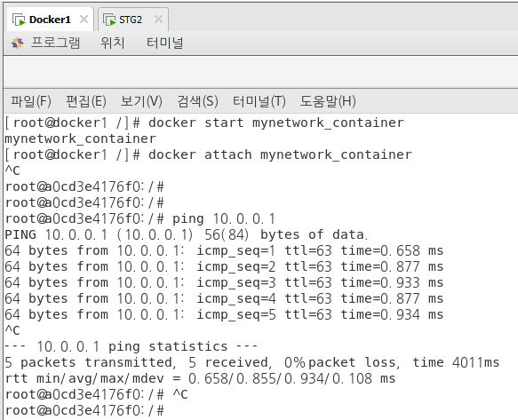Open the 프로그램 applications menu
This screenshot has width=518, height=420.
tap(55, 43)
